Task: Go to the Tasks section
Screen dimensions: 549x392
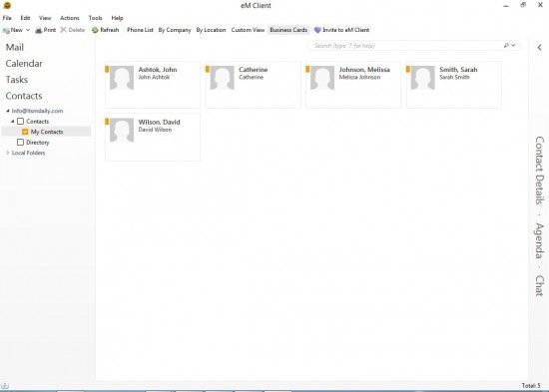Action: 16,80
